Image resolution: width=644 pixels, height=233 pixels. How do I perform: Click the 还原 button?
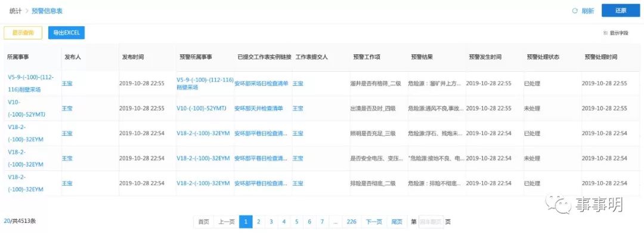point(621,11)
